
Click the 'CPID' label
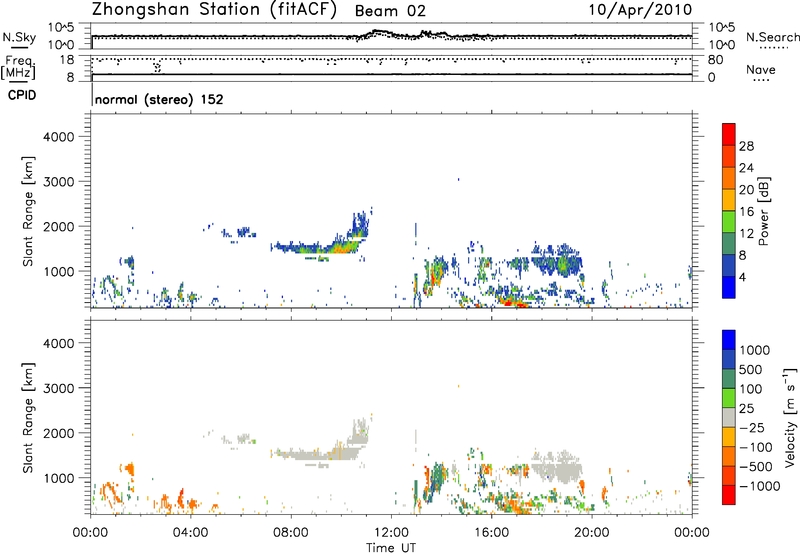point(22,95)
